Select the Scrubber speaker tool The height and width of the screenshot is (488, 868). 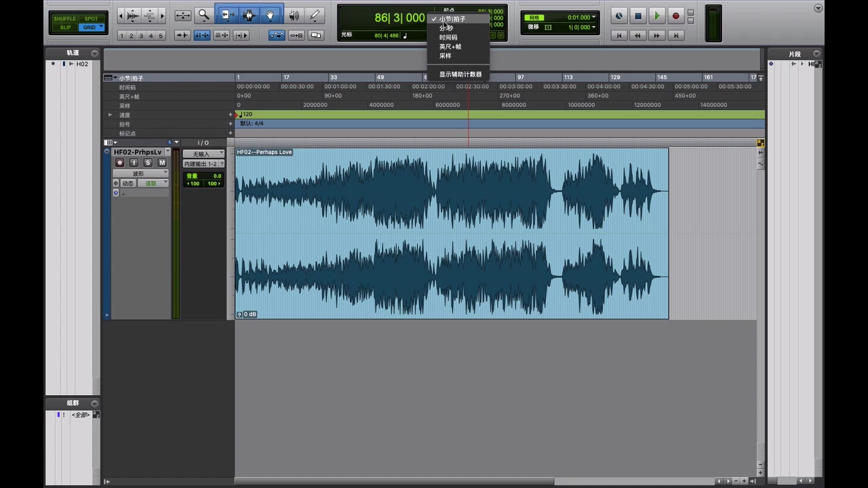point(294,16)
